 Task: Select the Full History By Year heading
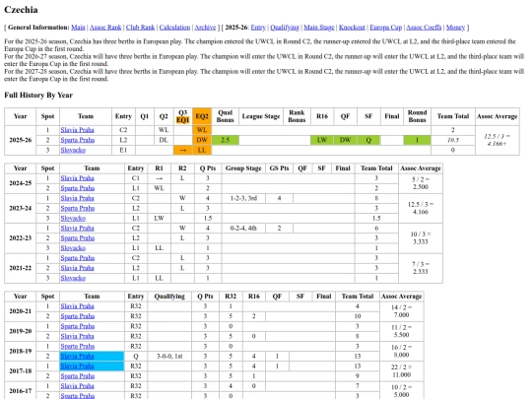pyautogui.click(x=38, y=95)
